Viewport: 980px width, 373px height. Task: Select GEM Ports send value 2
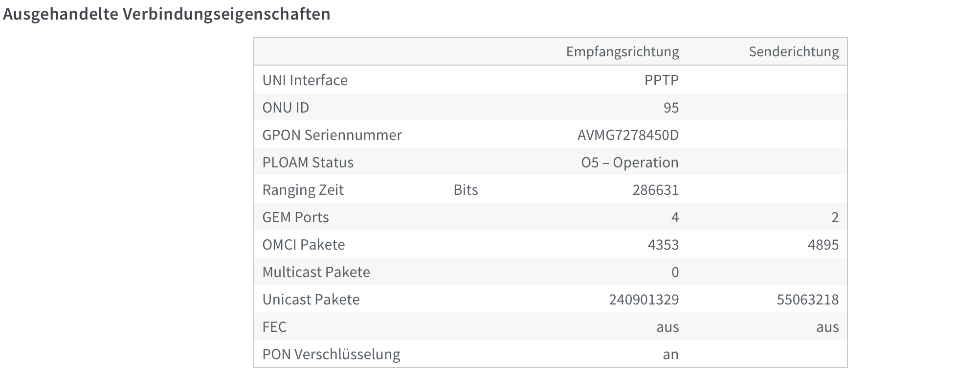(x=835, y=217)
